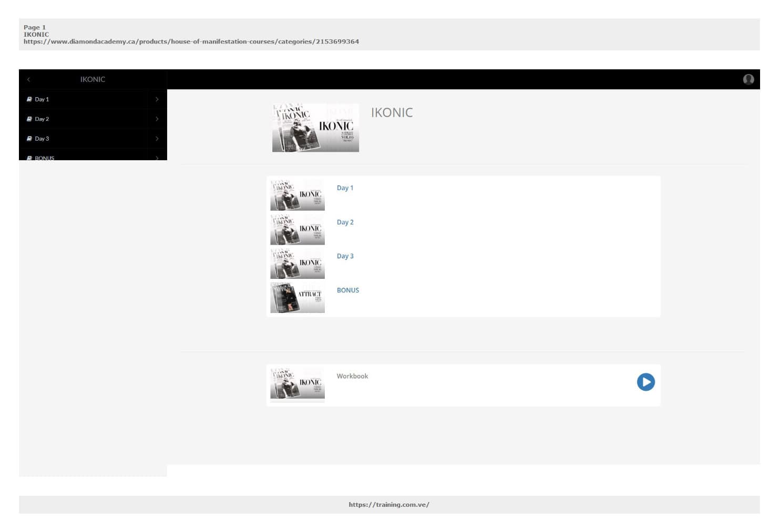Click the ATTRACT magazine thumbnail for BONUS

[x=298, y=297]
